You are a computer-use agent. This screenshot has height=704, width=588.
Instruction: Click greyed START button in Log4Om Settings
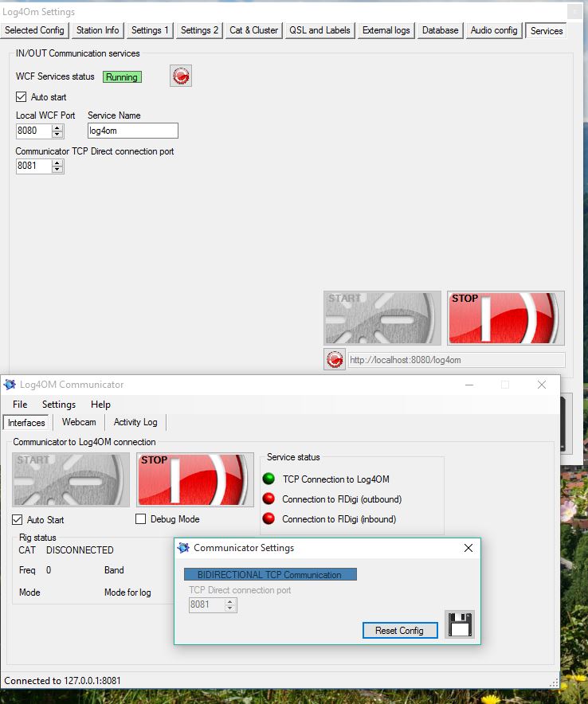382,318
